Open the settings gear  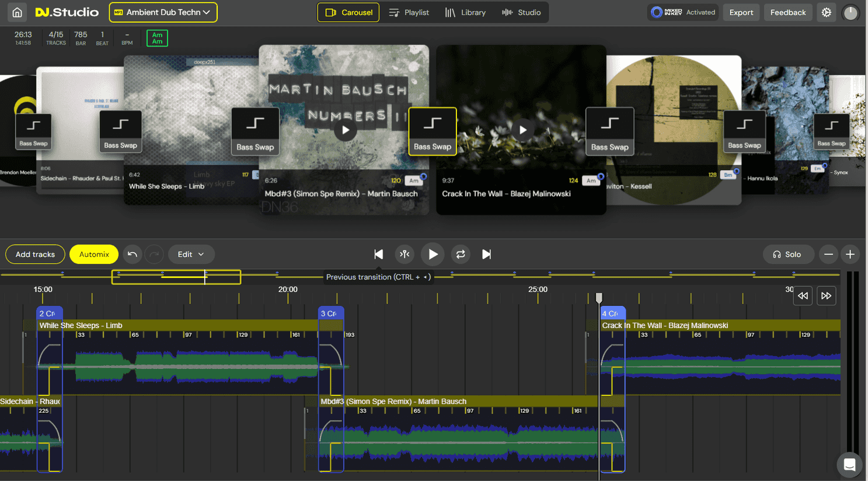(x=826, y=12)
